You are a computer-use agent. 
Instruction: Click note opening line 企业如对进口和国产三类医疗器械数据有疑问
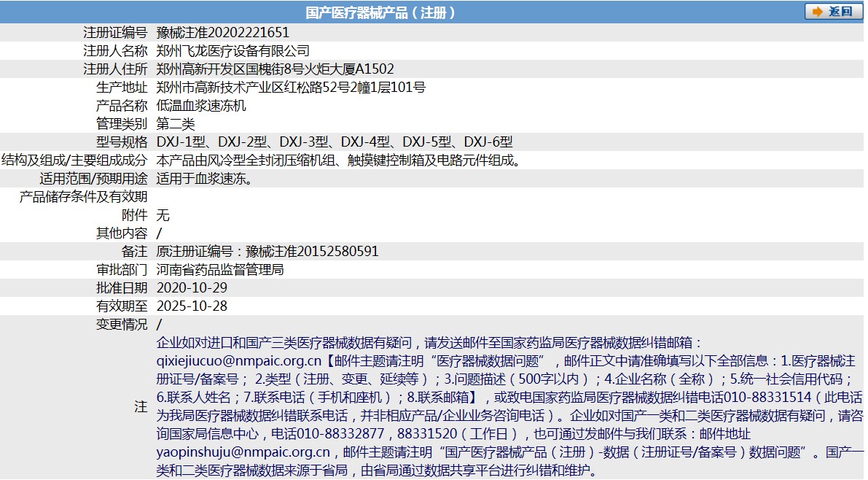[x=284, y=343]
